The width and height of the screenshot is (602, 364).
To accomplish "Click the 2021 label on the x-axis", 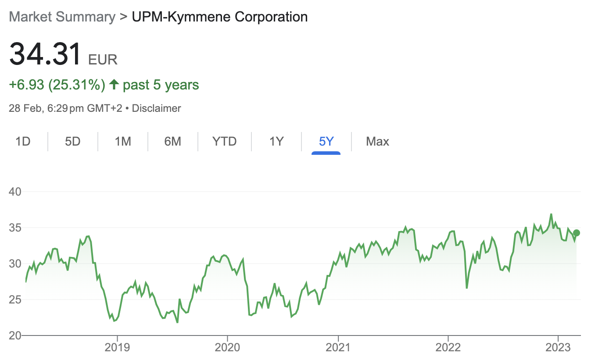I will click(x=338, y=348).
